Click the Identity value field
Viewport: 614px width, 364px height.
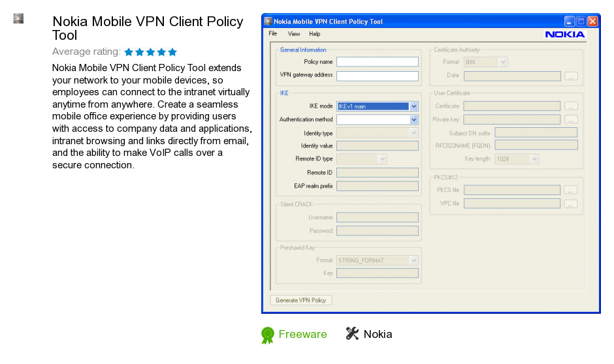click(377, 146)
